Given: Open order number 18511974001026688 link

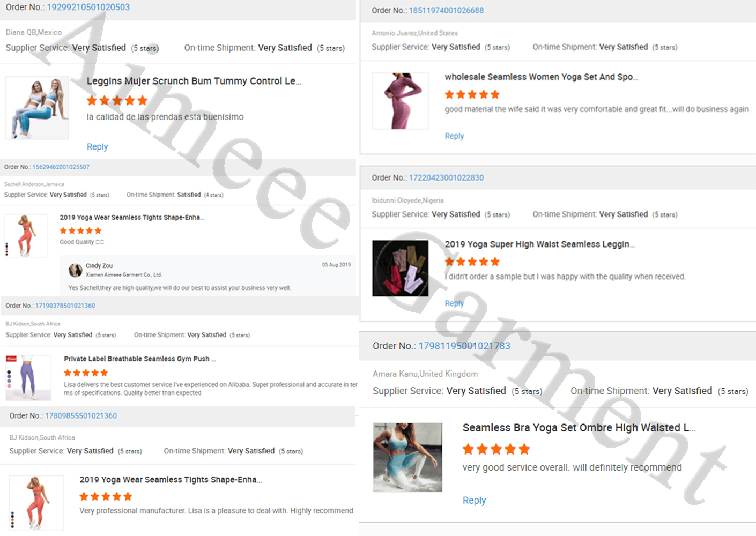Looking at the screenshot, I should click(x=446, y=11).
